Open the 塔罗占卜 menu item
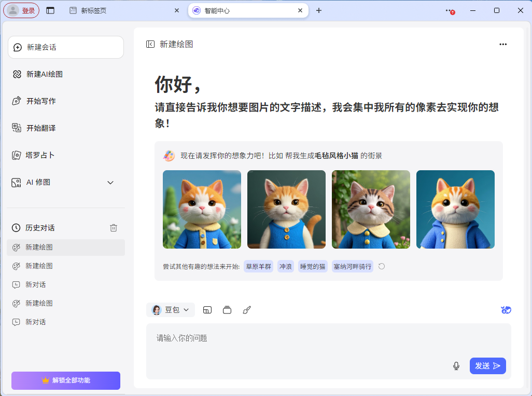This screenshot has width=532, height=396. (x=40, y=155)
